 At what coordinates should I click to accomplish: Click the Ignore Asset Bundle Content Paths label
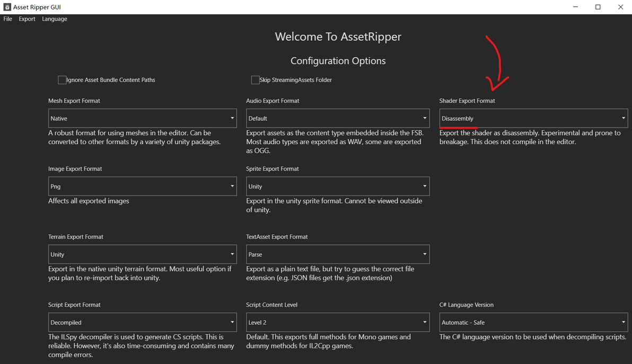tap(111, 80)
